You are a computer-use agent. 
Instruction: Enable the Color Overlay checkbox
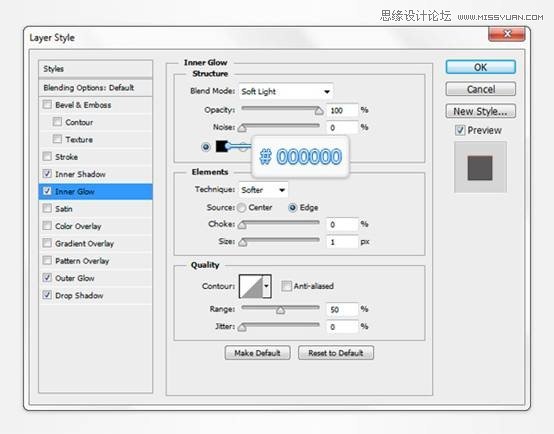(x=47, y=226)
